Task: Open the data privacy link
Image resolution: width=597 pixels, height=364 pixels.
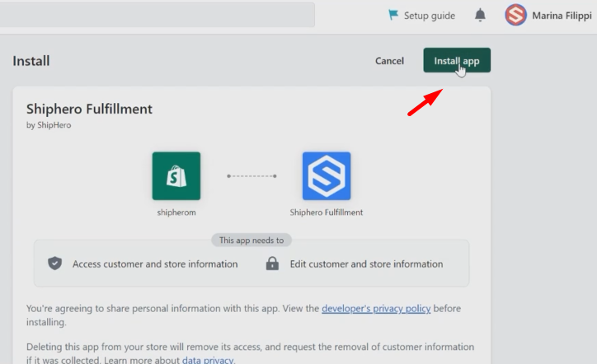Action: (x=208, y=359)
